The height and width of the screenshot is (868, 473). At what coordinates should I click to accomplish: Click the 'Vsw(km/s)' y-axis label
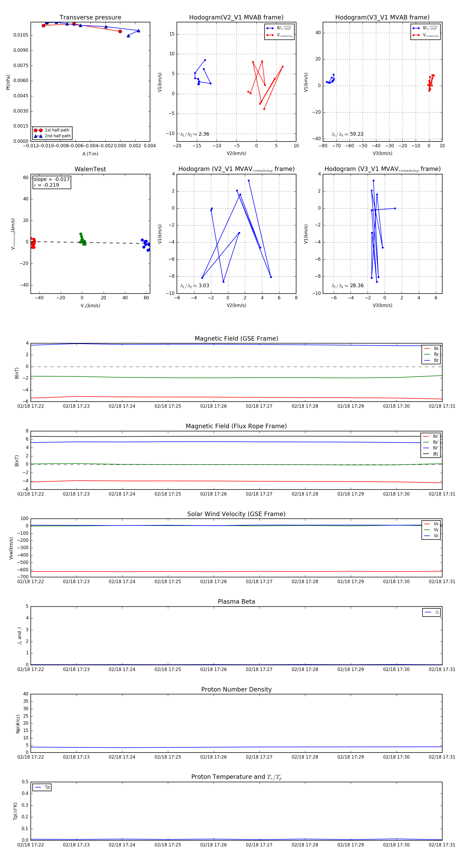pyautogui.click(x=11, y=548)
